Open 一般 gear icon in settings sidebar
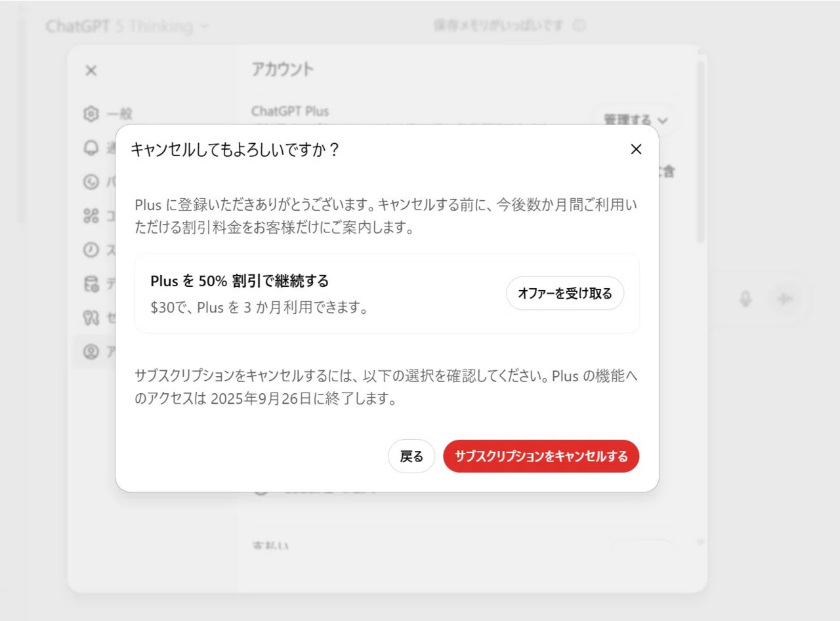 [x=91, y=114]
